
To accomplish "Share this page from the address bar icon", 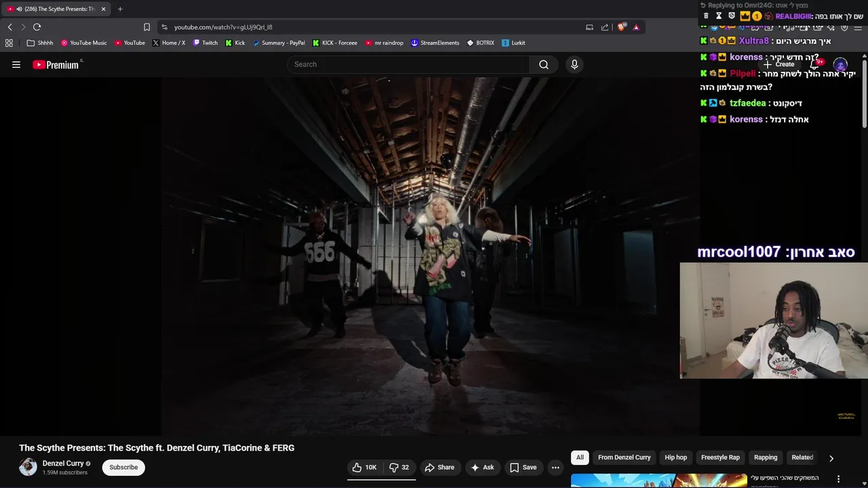I will coord(605,27).
